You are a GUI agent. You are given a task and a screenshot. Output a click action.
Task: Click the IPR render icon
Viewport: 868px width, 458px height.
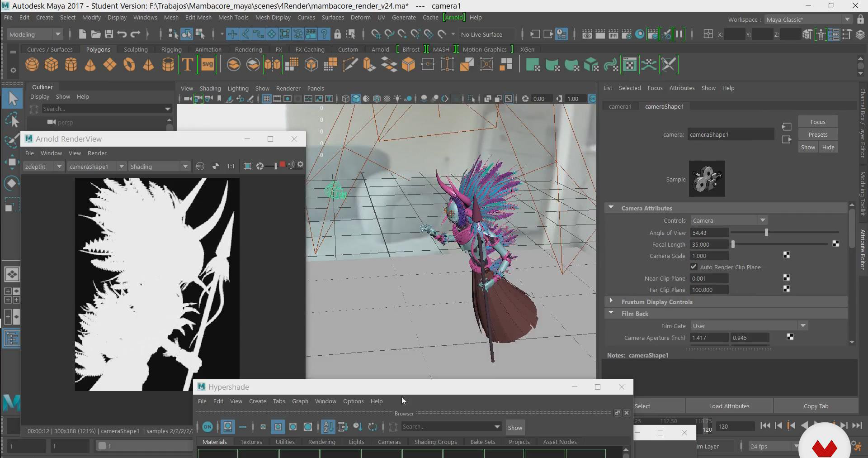click(613, 34)
